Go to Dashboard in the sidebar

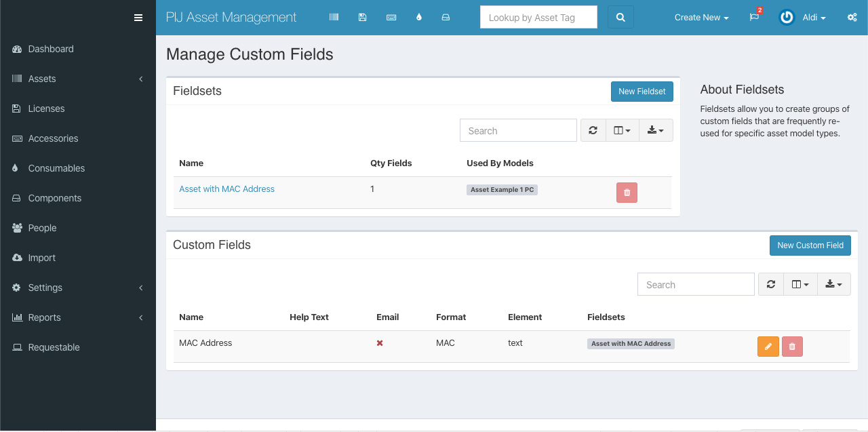click(51, 49)
